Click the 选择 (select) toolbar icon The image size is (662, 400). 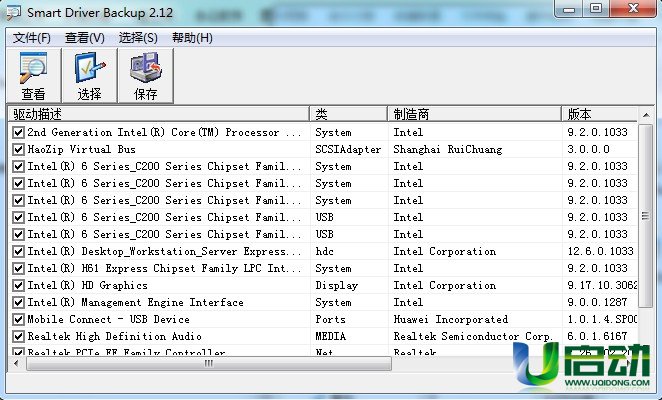click(90, 75)
